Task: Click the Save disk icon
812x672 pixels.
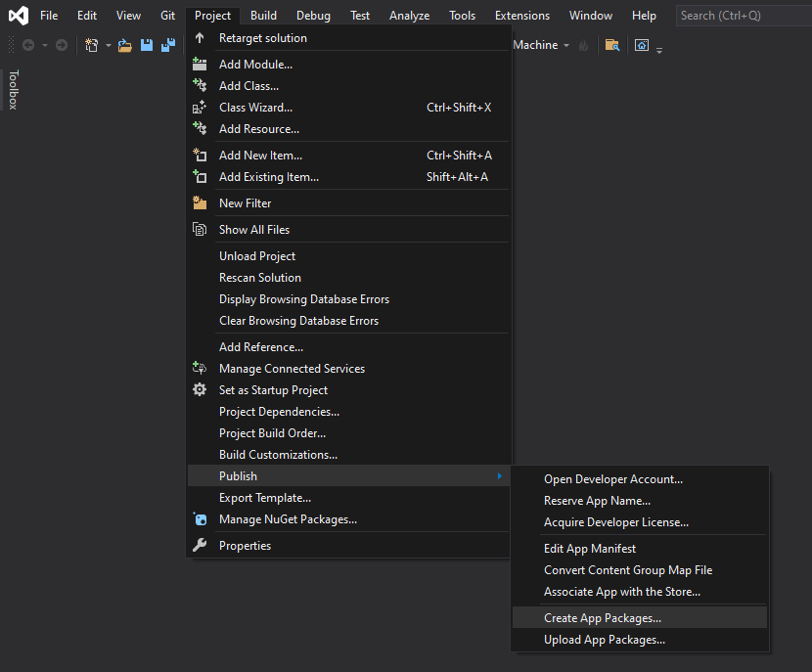Action: [x=147, y=45]
